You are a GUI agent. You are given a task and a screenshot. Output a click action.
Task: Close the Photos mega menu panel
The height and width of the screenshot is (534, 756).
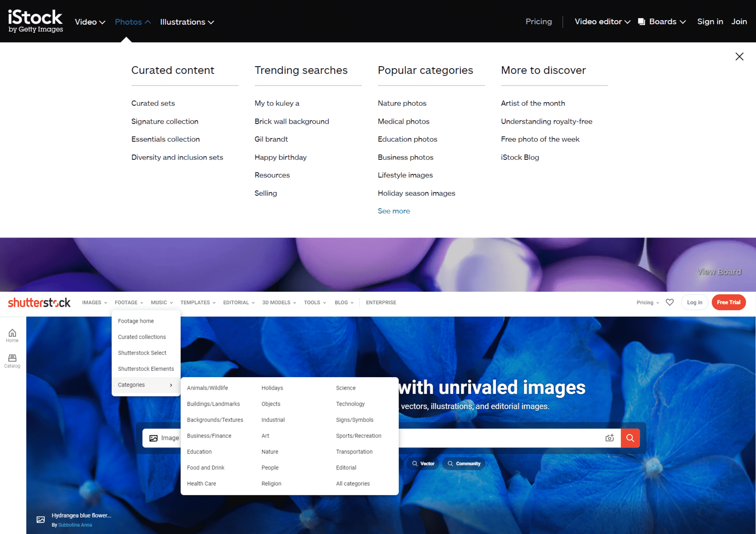click(x=739, y=57)
